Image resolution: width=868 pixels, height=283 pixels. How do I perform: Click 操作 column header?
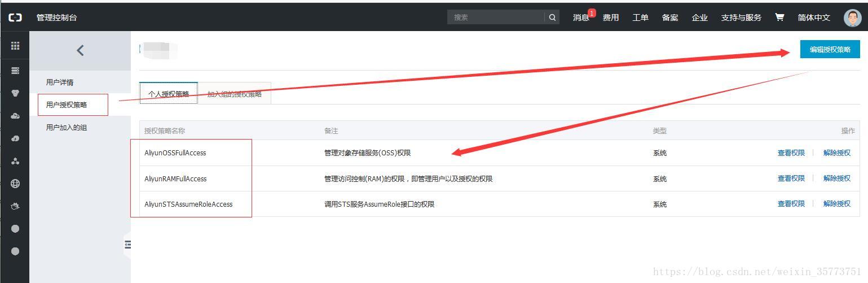pos(848,130)
